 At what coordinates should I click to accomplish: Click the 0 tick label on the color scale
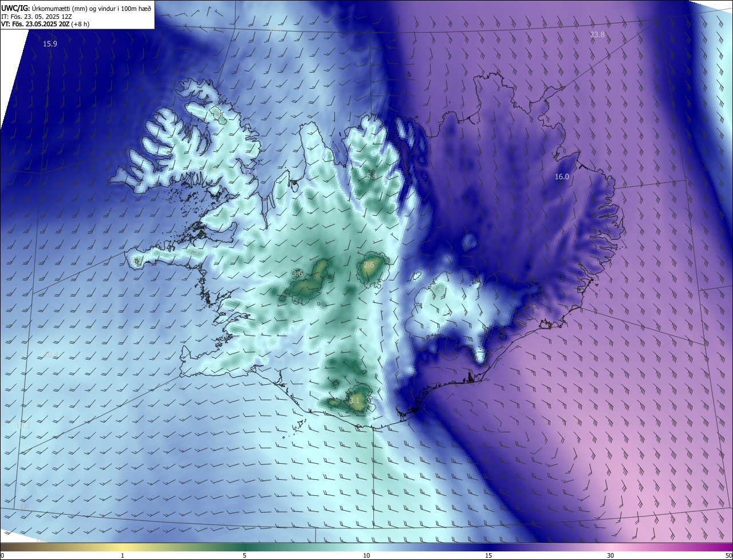(2, 556)
